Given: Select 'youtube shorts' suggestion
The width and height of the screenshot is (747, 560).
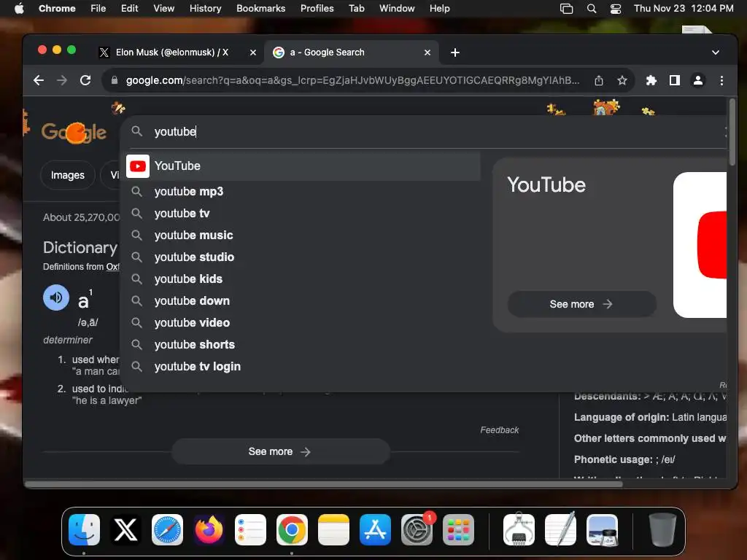Looking at the screenshot, I should (303, 345).
